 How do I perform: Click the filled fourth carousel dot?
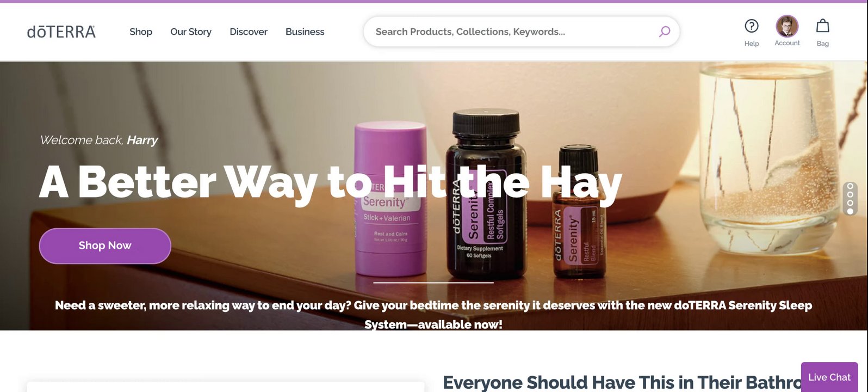tap(850, 211)
